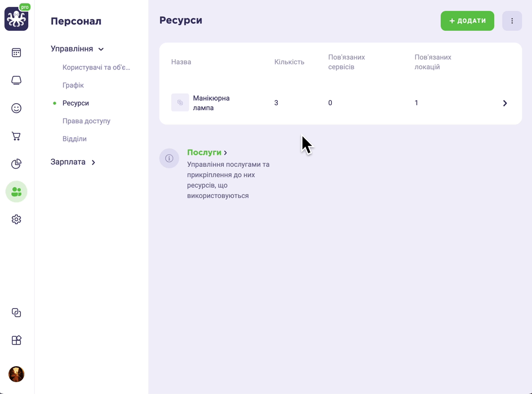Image resolution: width=532 pixels, height=394 pixels.
Task: Collapse the Управління section chevron
Action: pos(101,49)
